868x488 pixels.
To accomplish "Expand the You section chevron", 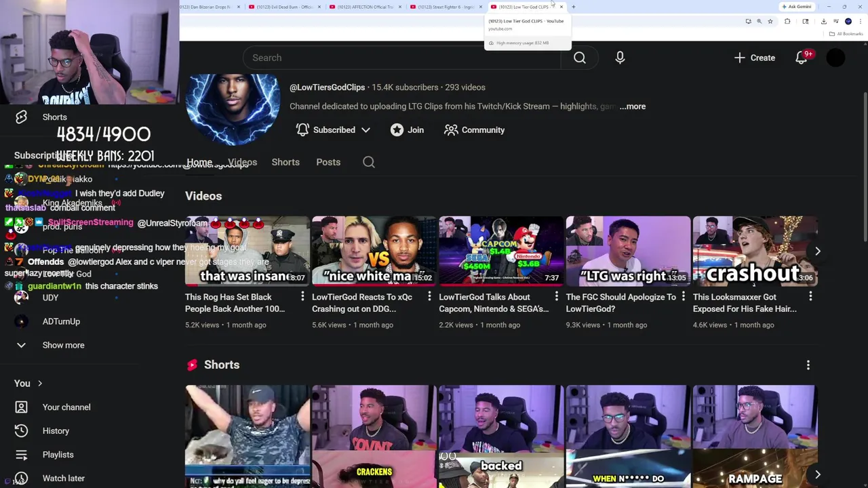I will click(40, 384).
